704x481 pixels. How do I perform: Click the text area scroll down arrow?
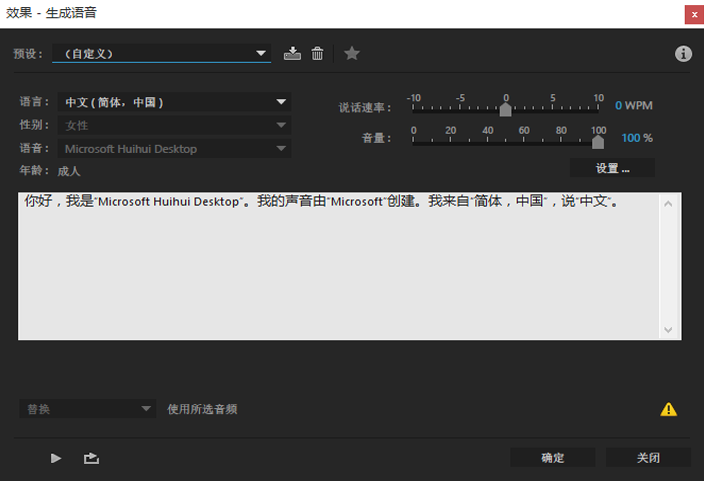(x=668, y=330)
